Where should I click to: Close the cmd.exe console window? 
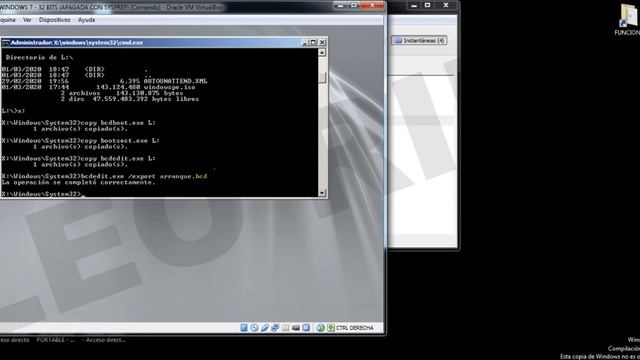point(322,42)
